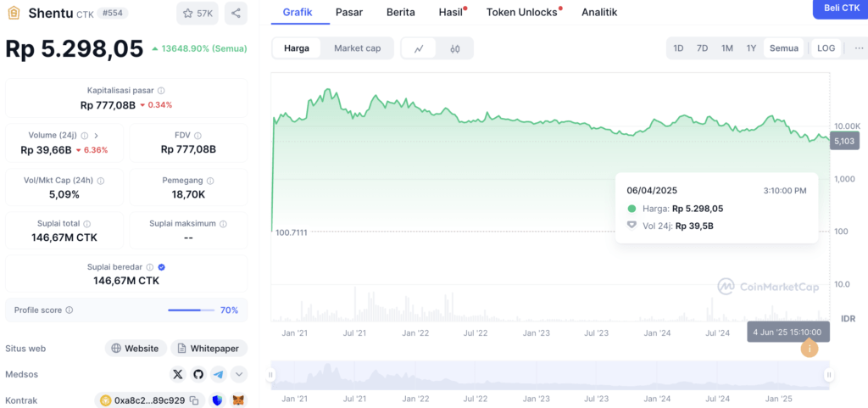868x408 pixels.
Task: Click the Beli CTK button
Action: point(841,8)
